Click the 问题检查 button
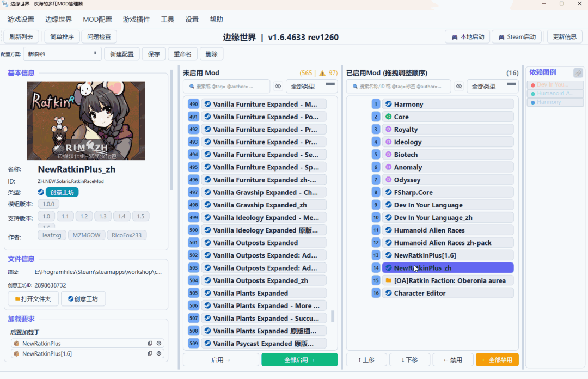This screenshot has height=379, width=588. coord(99,37)
